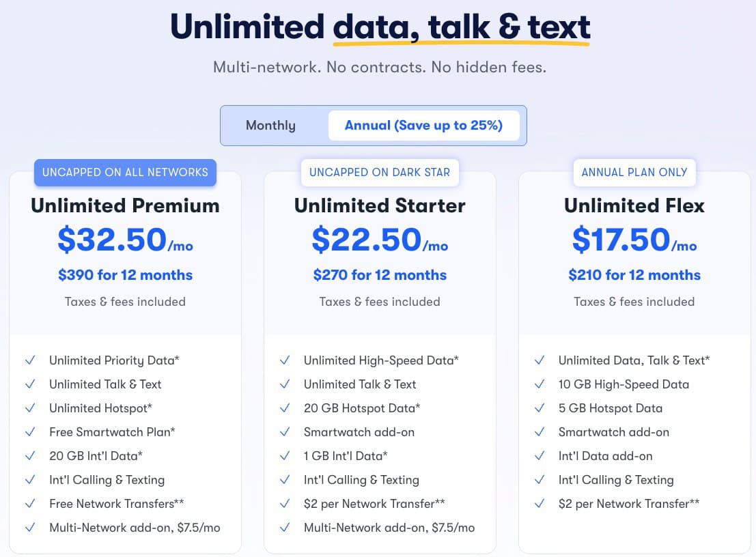
Task: Click checkmark beside Int'l Data add-on
Action: [x=540, y=456]
